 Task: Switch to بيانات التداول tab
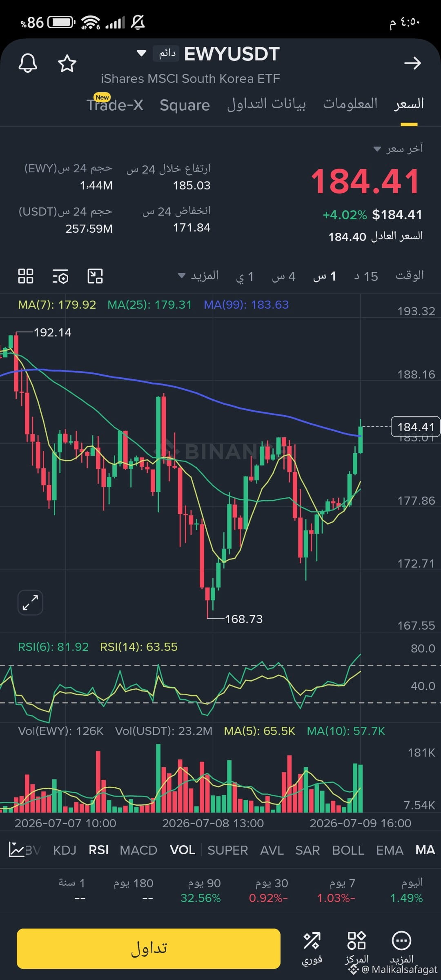tap(266, 104)
